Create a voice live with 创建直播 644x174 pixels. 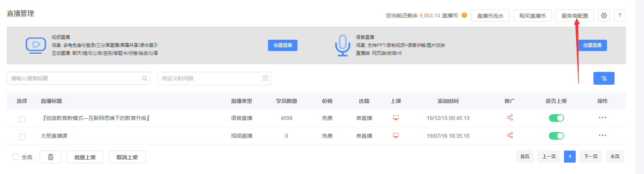[592, 45]
